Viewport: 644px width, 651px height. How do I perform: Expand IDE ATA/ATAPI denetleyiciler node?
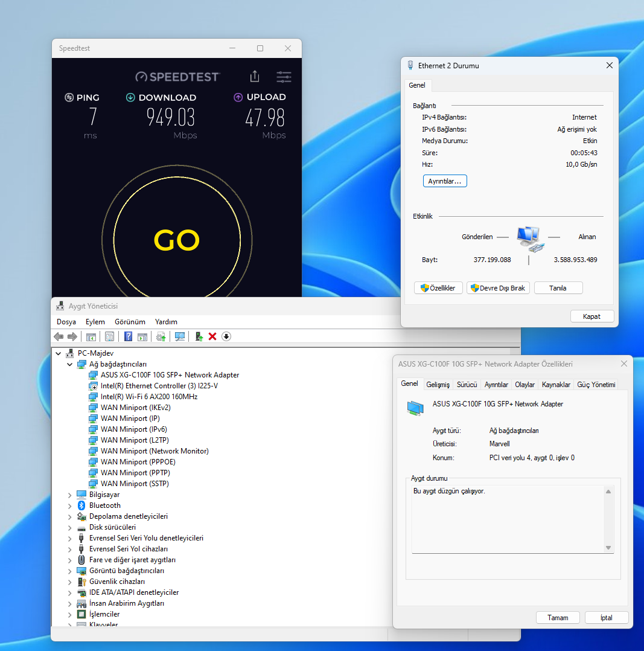point(70,592)
